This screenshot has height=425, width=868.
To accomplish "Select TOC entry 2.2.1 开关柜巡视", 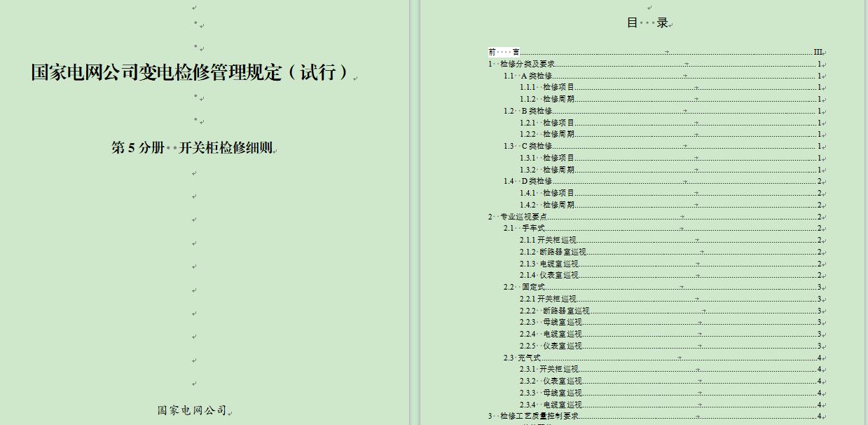I will pyautogui.click(x=671, y=299).
